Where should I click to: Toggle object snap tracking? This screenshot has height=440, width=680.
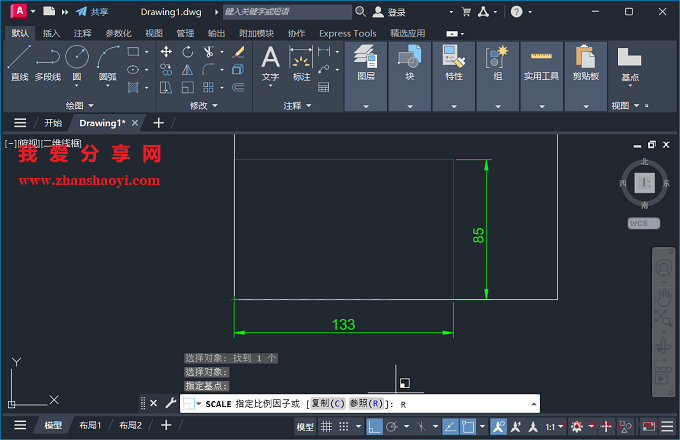(x=450, y=427)
